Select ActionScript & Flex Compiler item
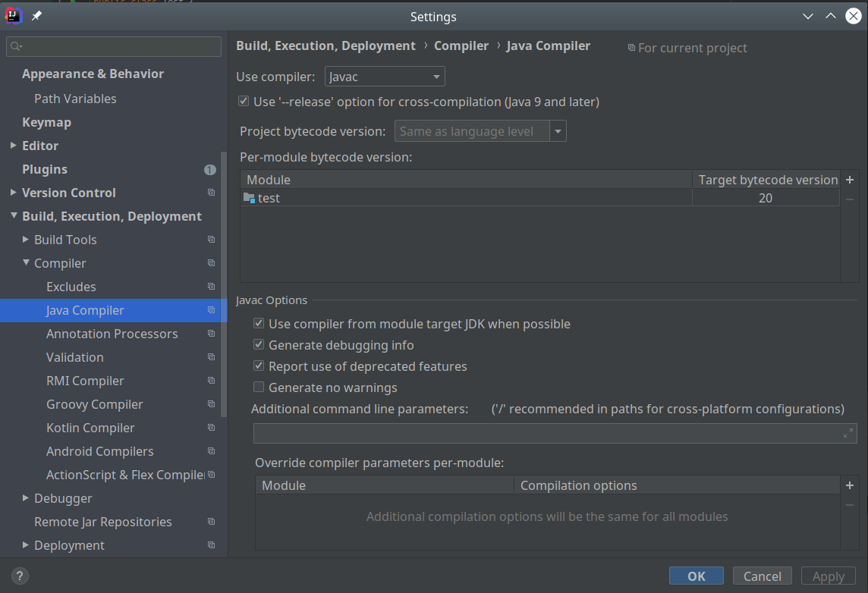The width and height of the screenshot is (868, 593). 125,475
